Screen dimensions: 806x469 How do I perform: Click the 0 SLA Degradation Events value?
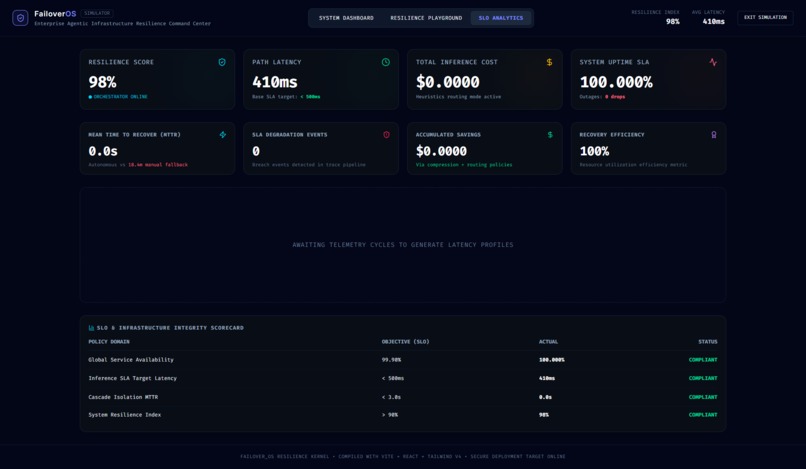pyautogui.click(x=256, y=151)
